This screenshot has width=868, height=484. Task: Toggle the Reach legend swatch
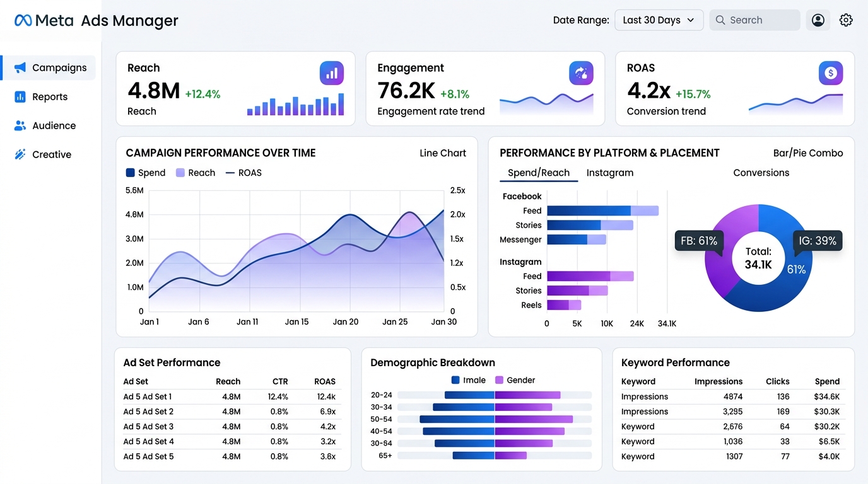180,173
